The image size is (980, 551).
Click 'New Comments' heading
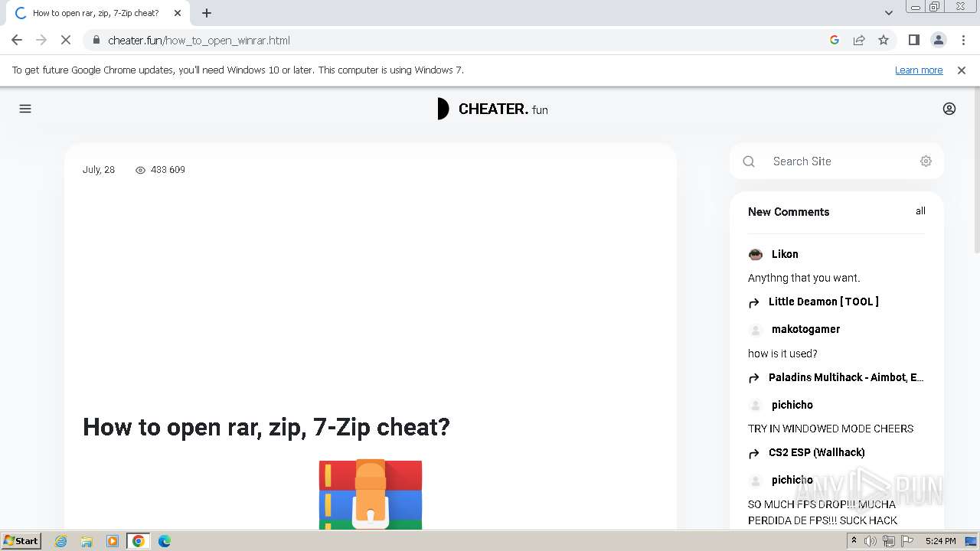point(789,212)
